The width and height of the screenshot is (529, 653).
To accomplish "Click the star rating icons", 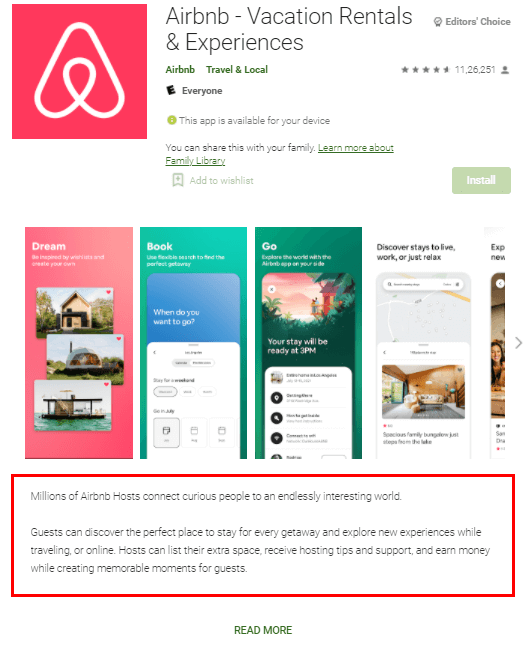I will coord(425,70).
